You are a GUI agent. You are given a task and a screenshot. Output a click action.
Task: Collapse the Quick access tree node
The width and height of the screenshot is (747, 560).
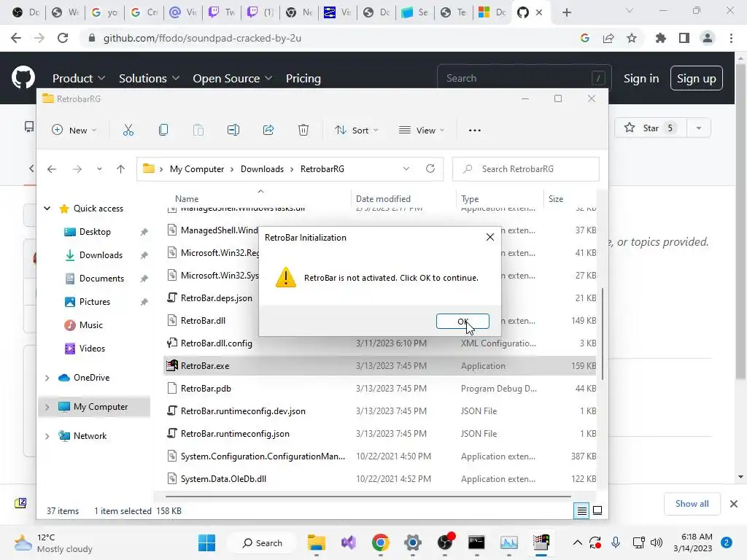[x=47, y=208]
